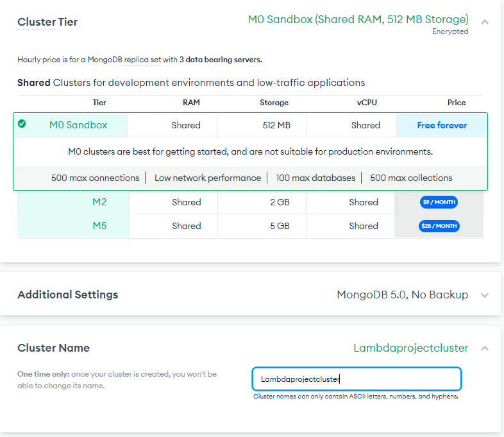This screenshot has height=437, width=504.
Task: Open the replica set link
Action: (142, 60)
